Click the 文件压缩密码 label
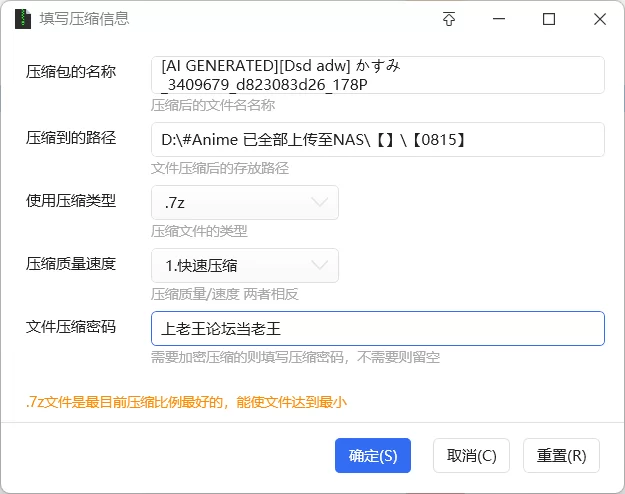 (x=71, y=327)
